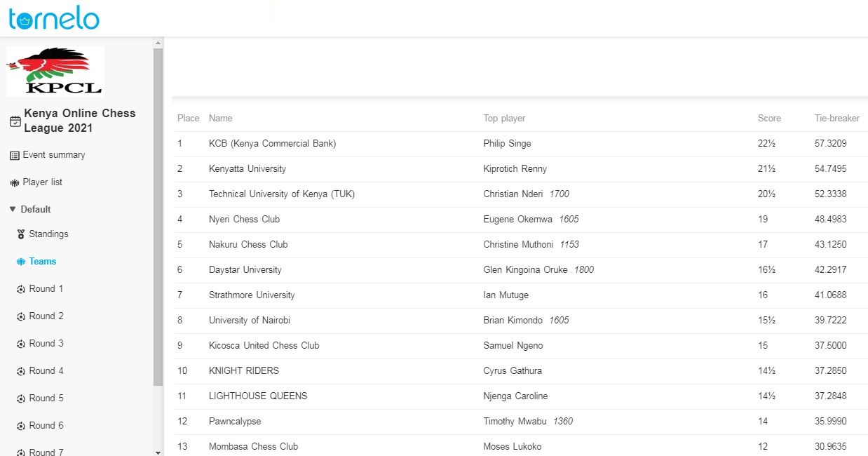The height and width of the screenshot is (456, 868).
Task: Click the Round 4 icon in sidebar
Action: tap(21, 371)
